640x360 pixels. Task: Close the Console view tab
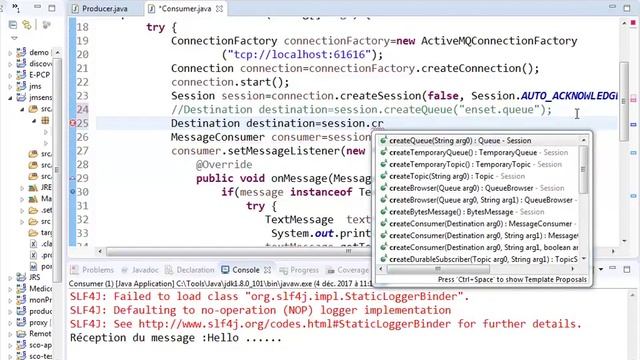(x=267, y=270)
